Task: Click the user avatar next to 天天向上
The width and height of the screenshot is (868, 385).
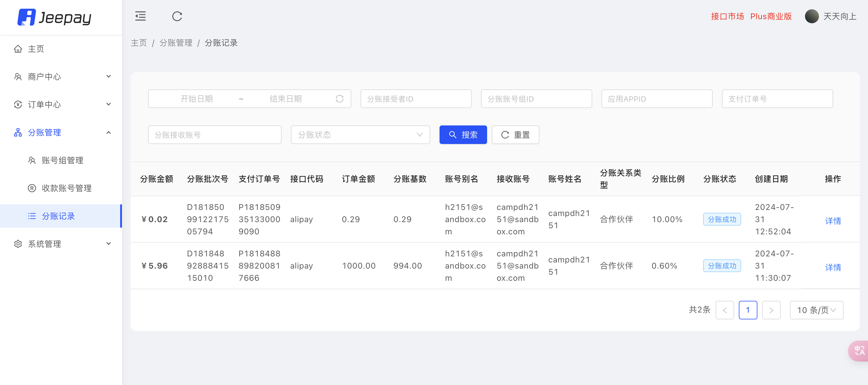Action: point(811,16)
